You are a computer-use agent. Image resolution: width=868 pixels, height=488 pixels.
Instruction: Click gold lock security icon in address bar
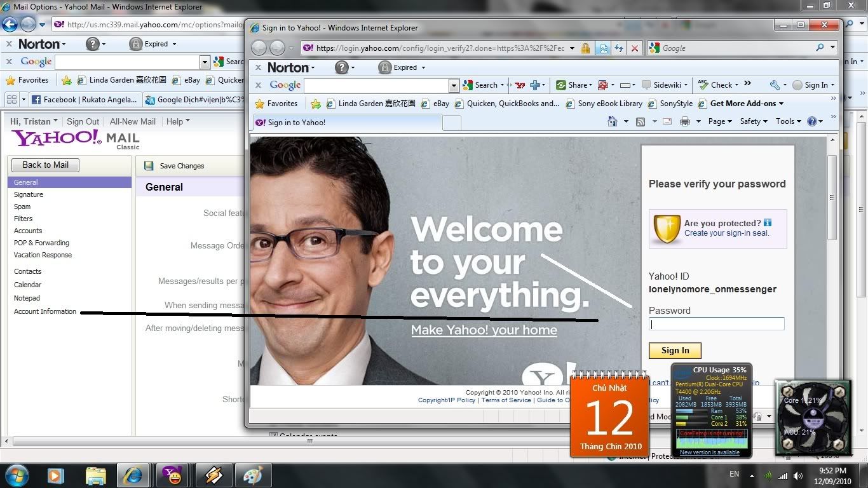pos(586,48)
